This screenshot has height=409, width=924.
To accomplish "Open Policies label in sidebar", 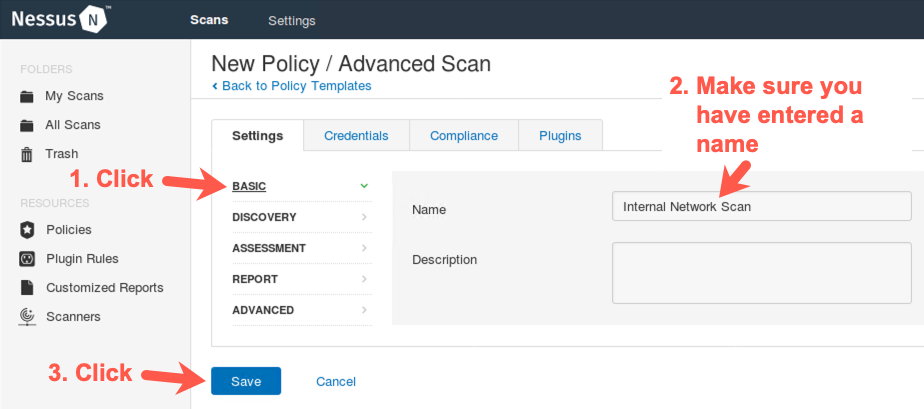I will [69, 230].
